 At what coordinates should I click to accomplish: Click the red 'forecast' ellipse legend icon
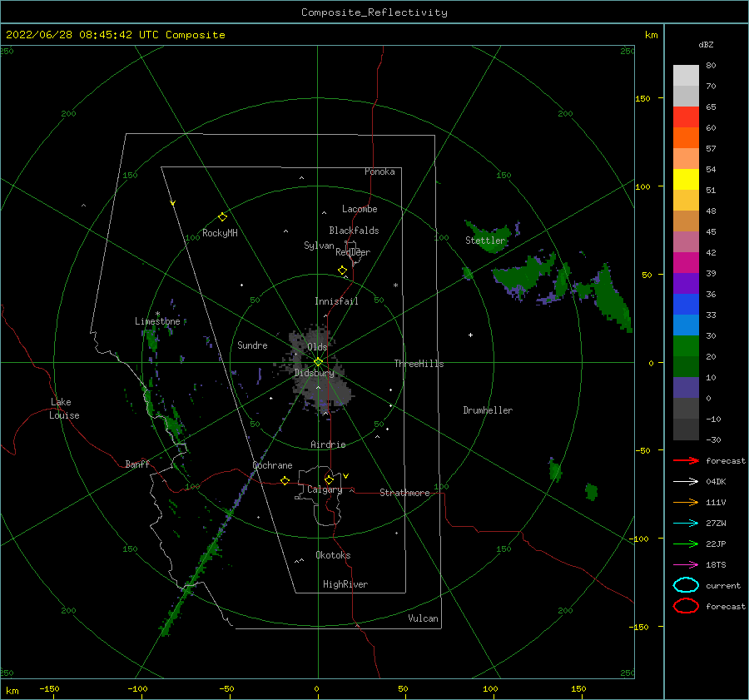686,606
